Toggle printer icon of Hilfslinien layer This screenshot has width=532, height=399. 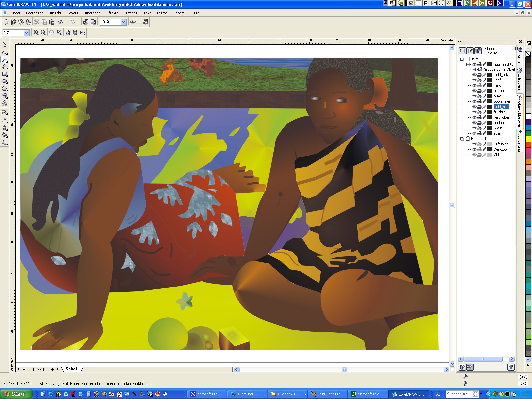[479, 144]
